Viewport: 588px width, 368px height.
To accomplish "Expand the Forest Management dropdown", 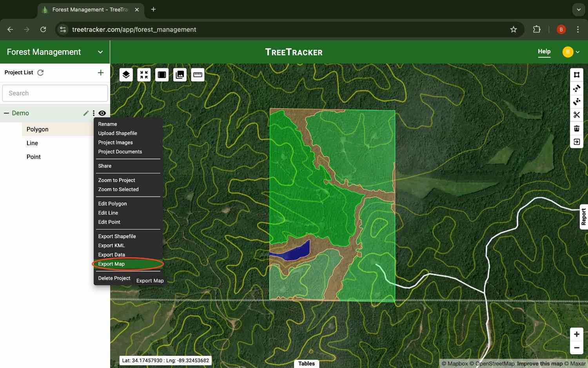I will 100,52.
